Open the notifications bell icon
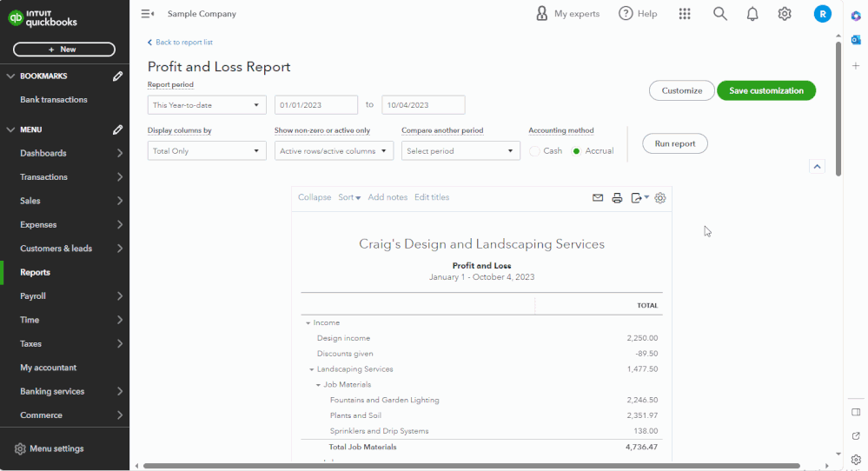Screen dimensions: 868x471 point(752,14)
